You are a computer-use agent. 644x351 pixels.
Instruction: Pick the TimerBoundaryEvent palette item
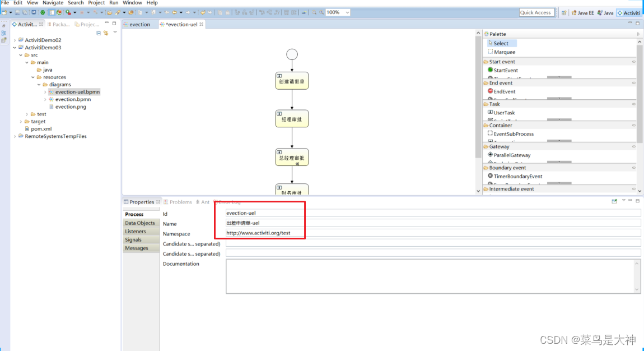[x=514, y=176]
